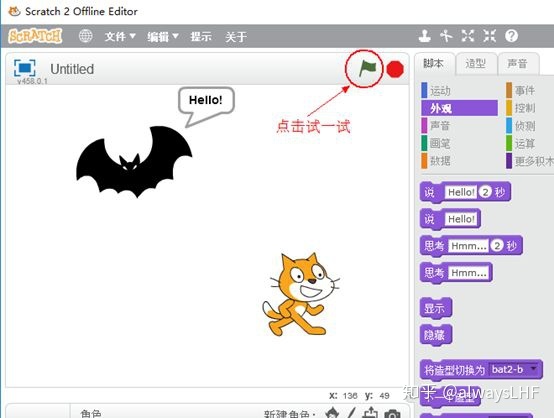
Task: Click the v458.0.1 version text
Action: pos(32,81)
